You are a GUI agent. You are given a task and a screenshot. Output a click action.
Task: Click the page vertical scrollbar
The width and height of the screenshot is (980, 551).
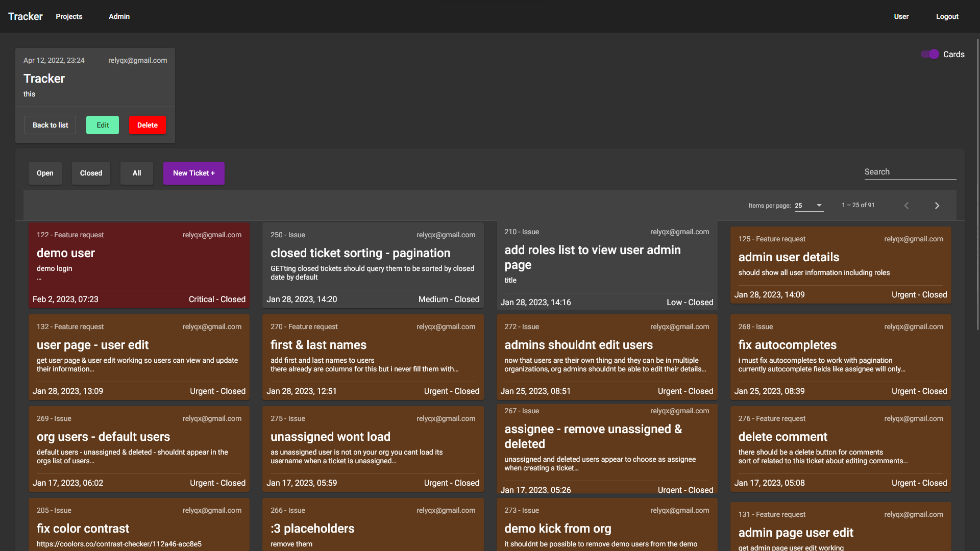pyautogui.click(x=977, y=184)
